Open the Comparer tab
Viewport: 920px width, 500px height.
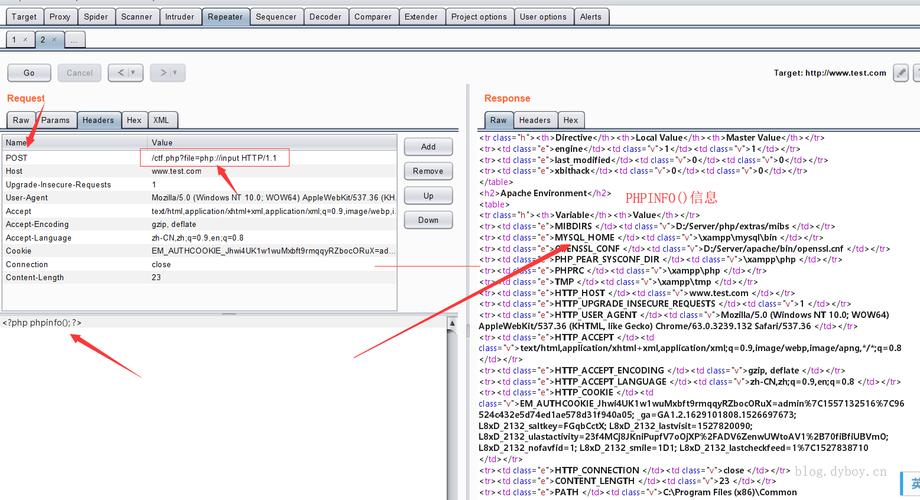[373, 16]
